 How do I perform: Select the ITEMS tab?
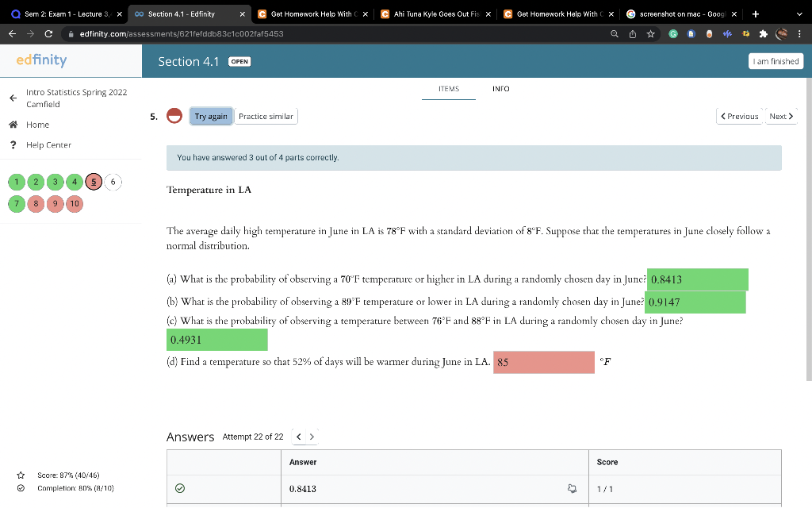(x=449, y=89)
